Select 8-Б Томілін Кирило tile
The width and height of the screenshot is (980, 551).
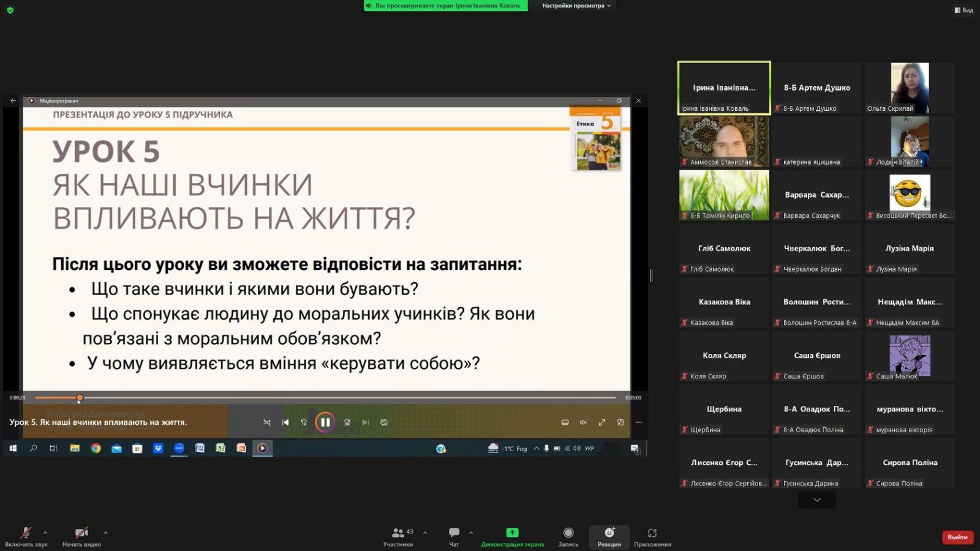(724, 195)
